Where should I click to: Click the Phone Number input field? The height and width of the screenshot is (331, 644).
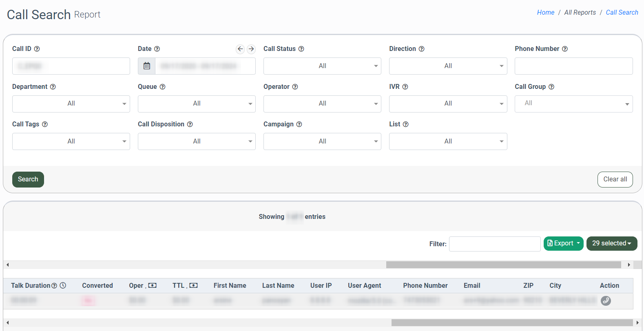pos(573,66)
